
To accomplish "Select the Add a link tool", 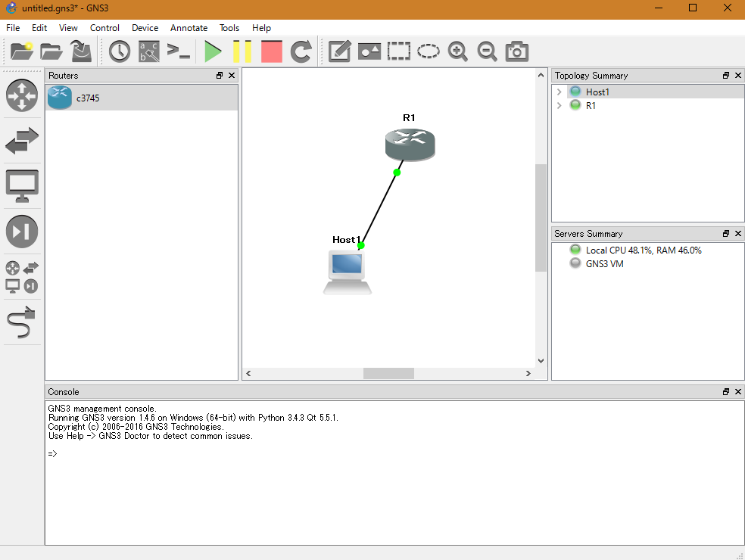I will click(x=22, y=322).
